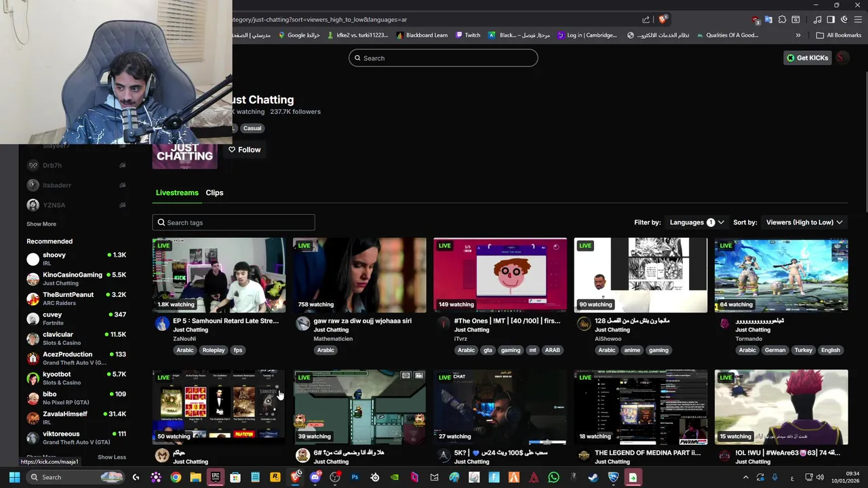Open the Log in Cambridge bookmark
The image size is (868, 488).
coord(587,35)
